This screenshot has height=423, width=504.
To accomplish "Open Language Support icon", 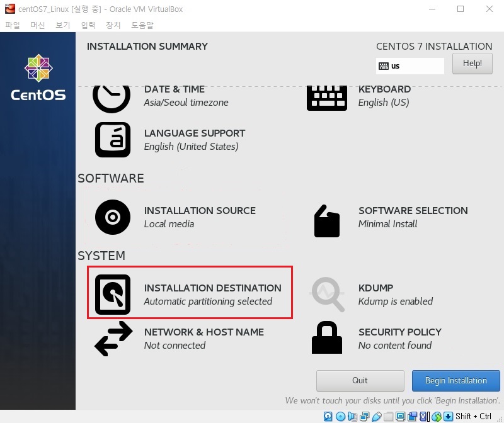I will [x=113, y=140].
